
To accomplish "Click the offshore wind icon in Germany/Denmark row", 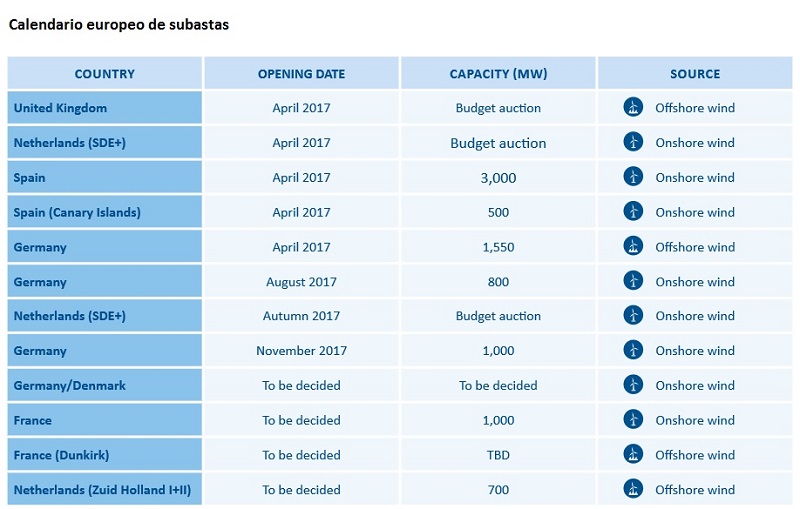I will tap(632, 385).
